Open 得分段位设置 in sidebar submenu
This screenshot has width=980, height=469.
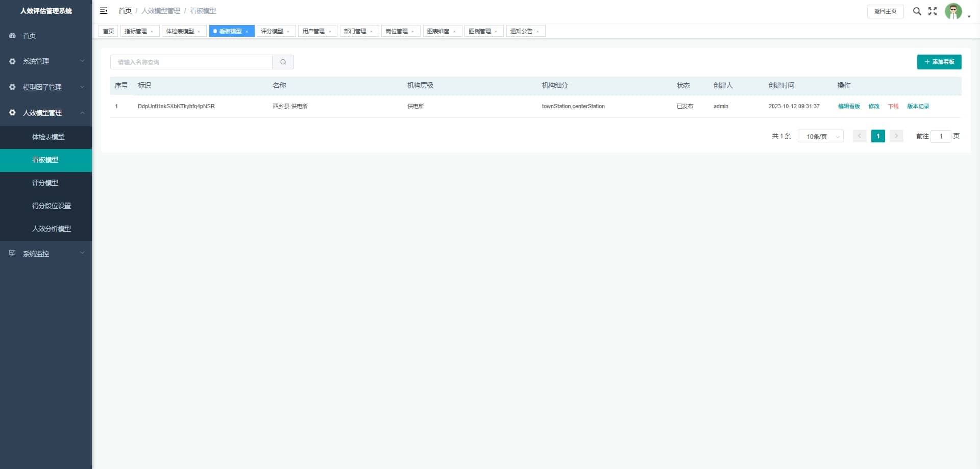tap(46, 206)
